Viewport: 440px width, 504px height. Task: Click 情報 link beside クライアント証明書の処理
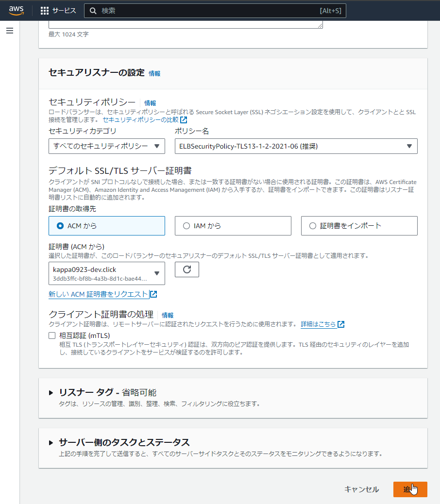tap(167, 315)
